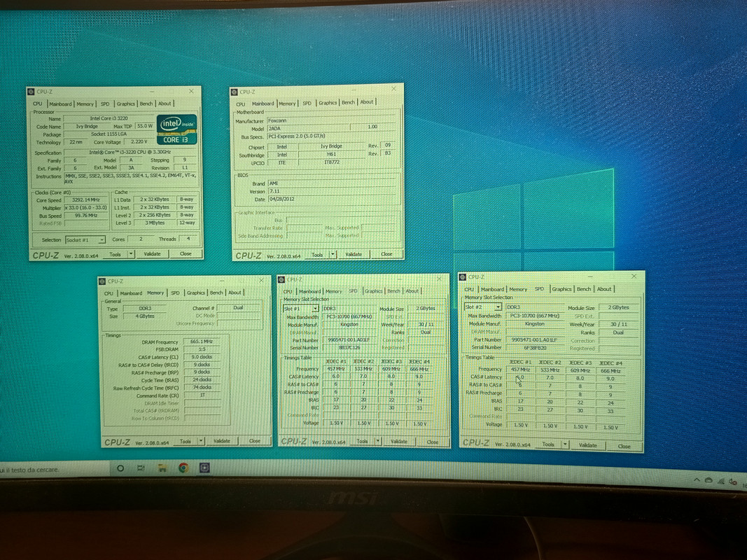
Task: Open the Socket #1 selection dropdown
Action: point(102,240)
